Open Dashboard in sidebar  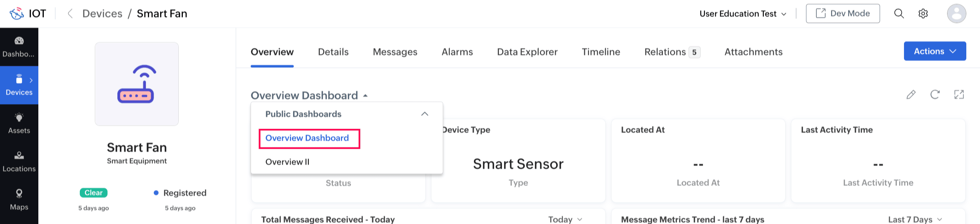coord(19,47)
